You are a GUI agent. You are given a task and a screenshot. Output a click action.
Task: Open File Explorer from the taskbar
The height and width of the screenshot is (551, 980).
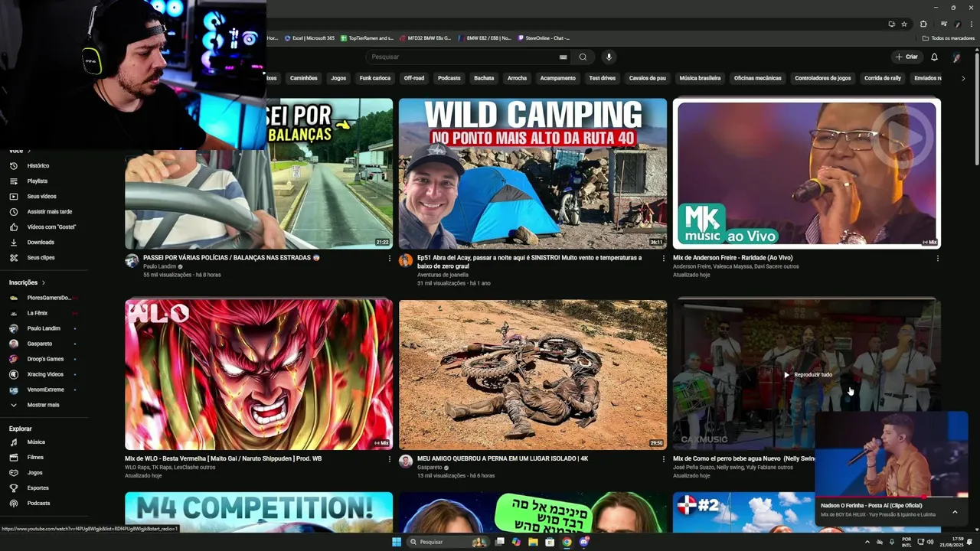pyautogui.click(x=533, y=542)
